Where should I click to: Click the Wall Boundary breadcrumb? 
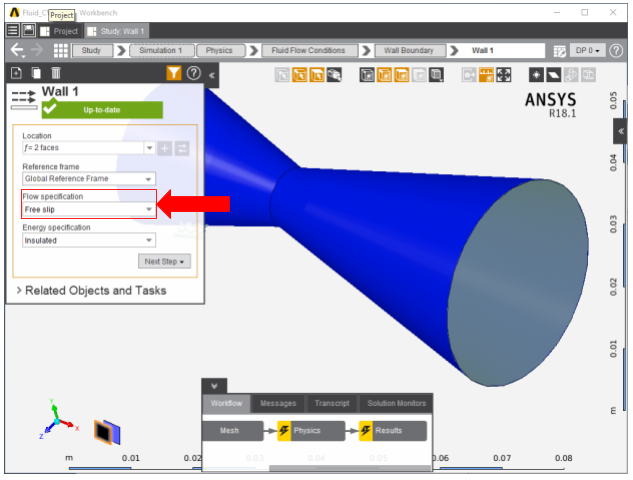tap(409, 50)
